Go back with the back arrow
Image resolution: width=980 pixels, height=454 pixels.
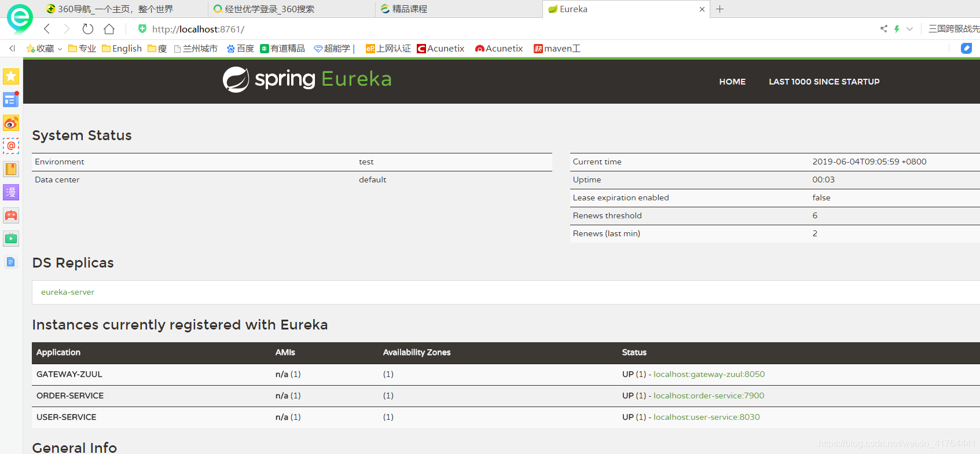(x=47, y=29)
